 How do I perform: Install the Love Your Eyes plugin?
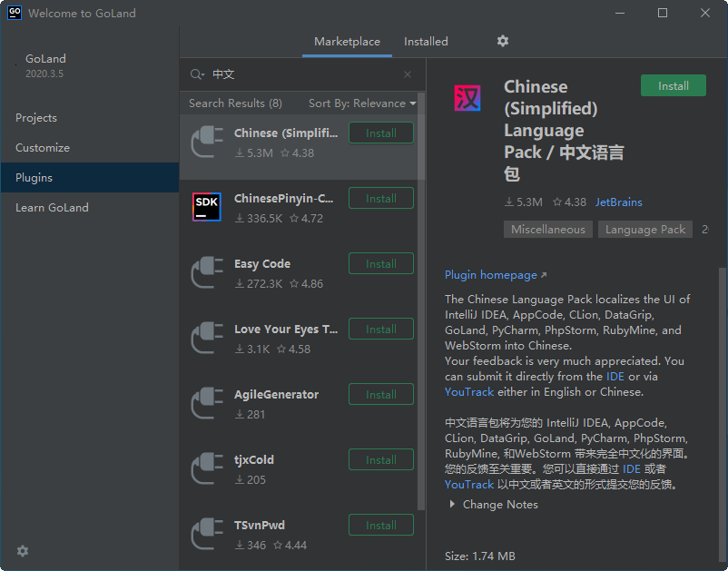pyautogui.click(x=381, y=330)
